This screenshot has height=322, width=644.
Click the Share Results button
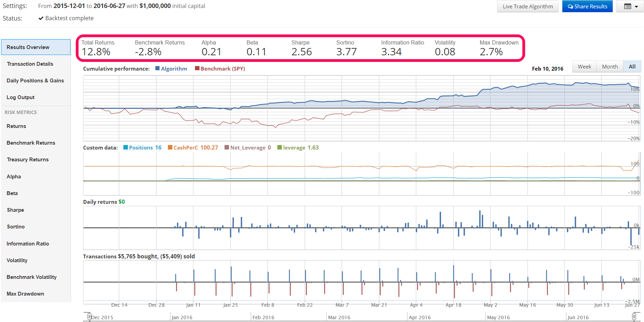click(587, 6)
